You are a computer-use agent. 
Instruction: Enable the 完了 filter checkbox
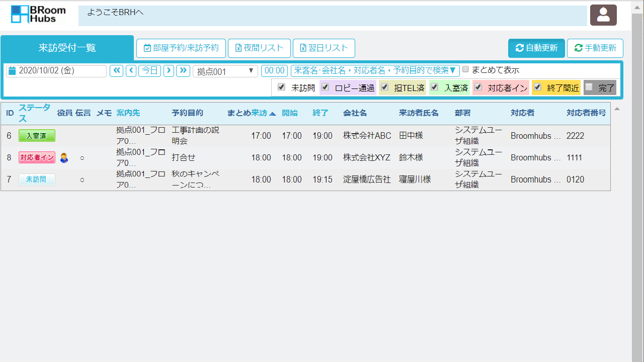pos(589,87)
